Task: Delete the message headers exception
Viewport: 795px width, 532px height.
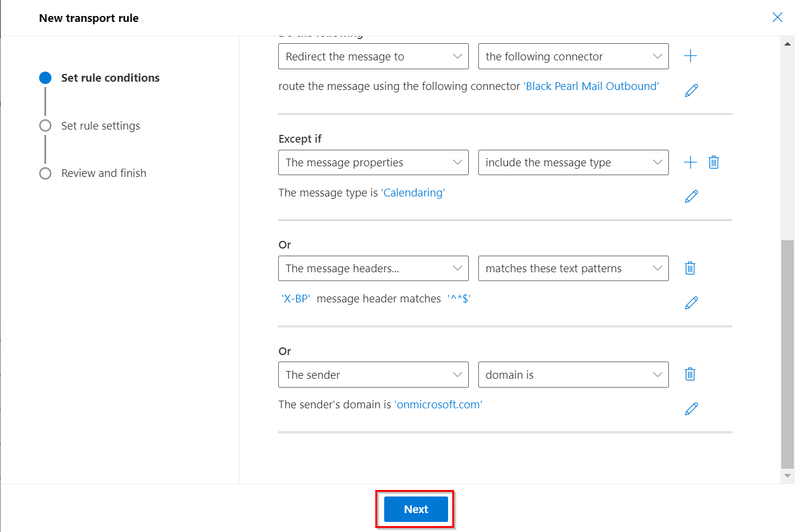Action: click(690, 268)
